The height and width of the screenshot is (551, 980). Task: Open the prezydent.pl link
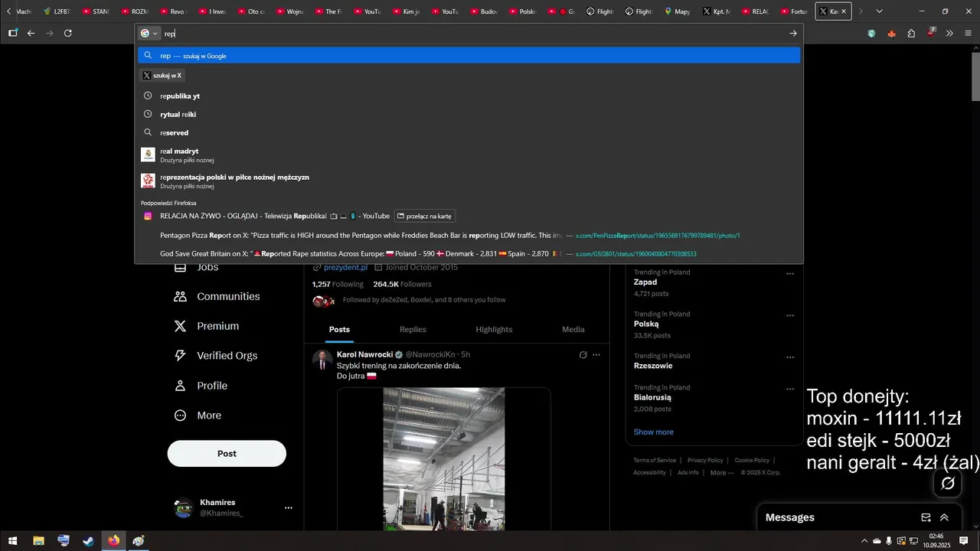(x=345, y=267)
